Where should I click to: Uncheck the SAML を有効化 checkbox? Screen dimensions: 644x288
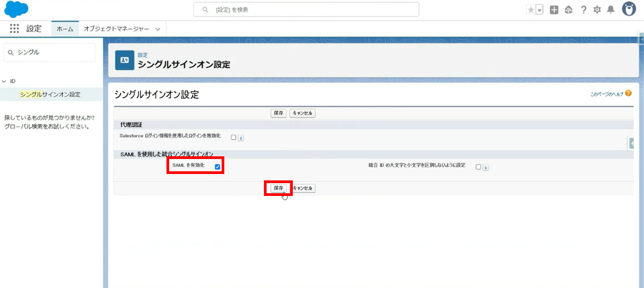pos(218,167)
